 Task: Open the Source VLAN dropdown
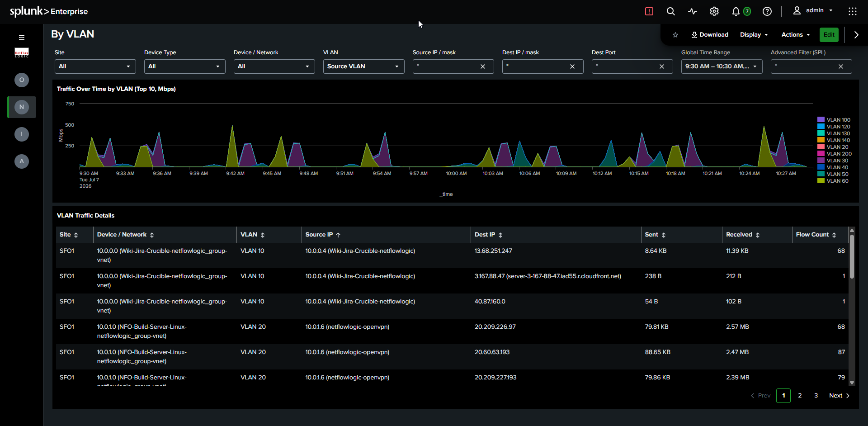[x=363, y=66]
